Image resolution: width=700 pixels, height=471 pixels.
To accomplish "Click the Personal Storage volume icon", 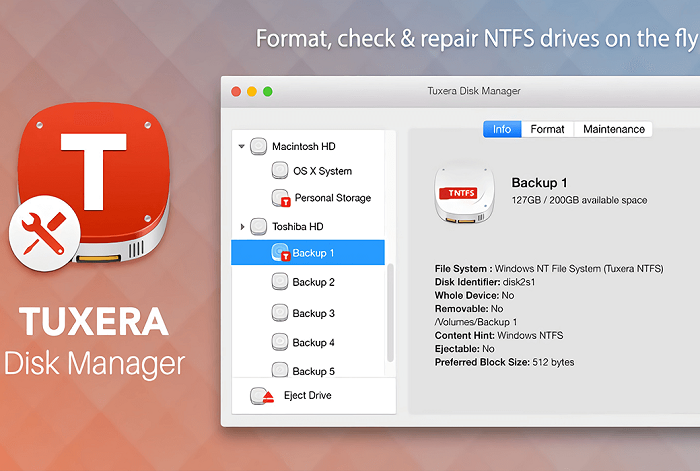I will [x=281, y=198].
